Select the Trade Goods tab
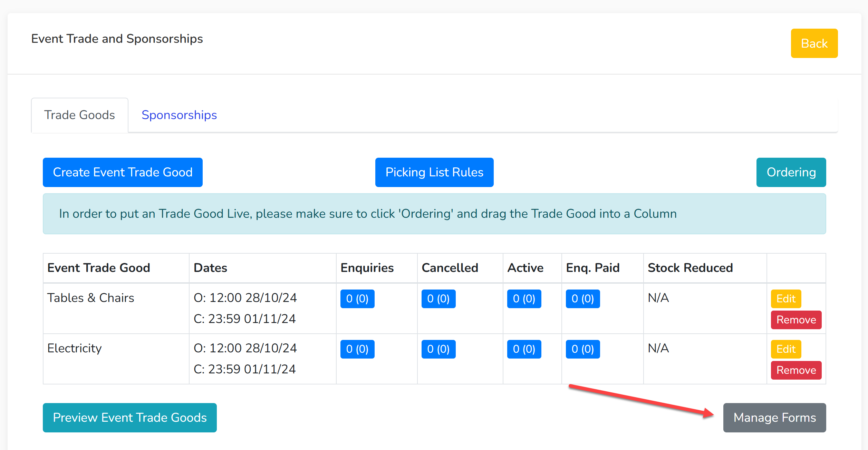Viewport: 868px width, 450px height. pyautogui.click(x=80, y=115)
